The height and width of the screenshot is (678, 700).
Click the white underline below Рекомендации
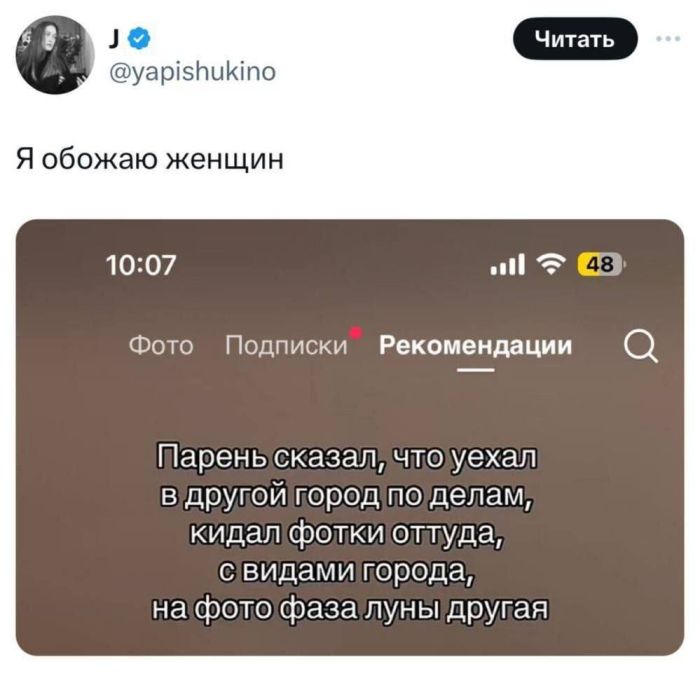[475, 370]
